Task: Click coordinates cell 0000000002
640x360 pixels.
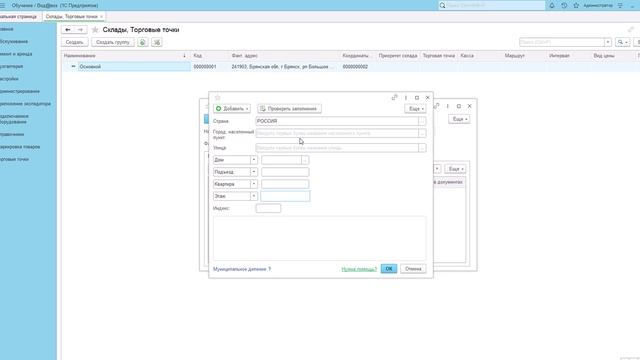Action: [355, 67]
